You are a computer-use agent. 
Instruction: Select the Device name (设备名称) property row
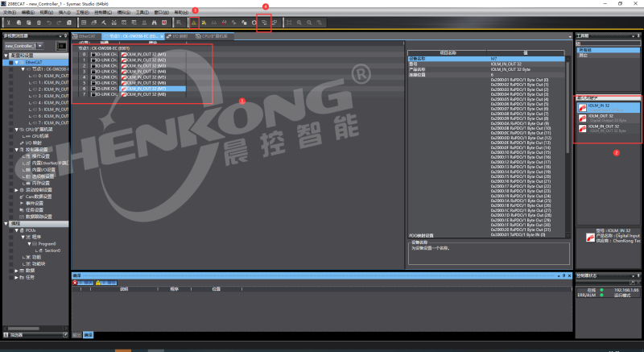click(x=486, y=59)
